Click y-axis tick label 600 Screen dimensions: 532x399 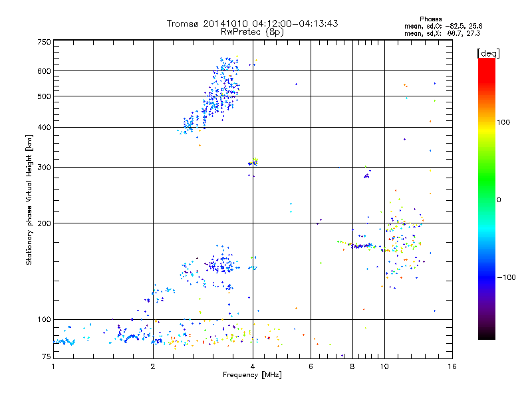click(x=44, y=71)
